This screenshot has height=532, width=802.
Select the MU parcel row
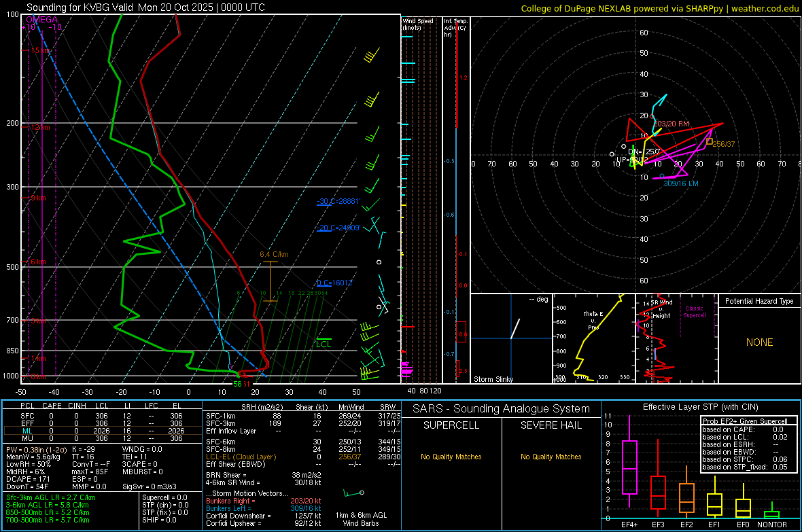tap(102, 438)
